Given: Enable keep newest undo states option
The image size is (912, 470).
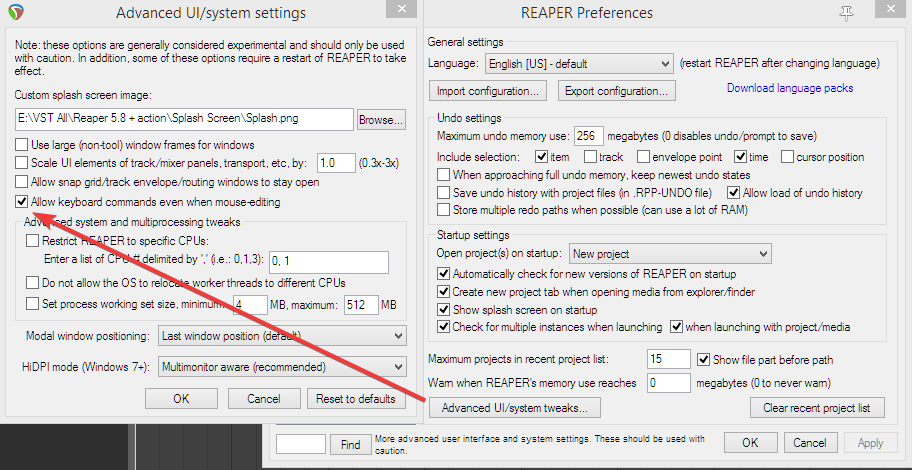Looking at the screenshot, I should (443, 175).
